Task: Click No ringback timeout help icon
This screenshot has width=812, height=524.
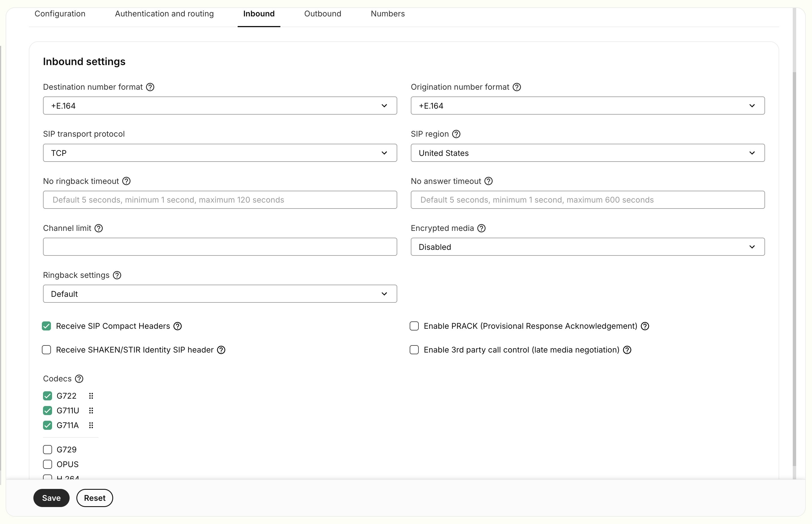Action: point(126,181)
